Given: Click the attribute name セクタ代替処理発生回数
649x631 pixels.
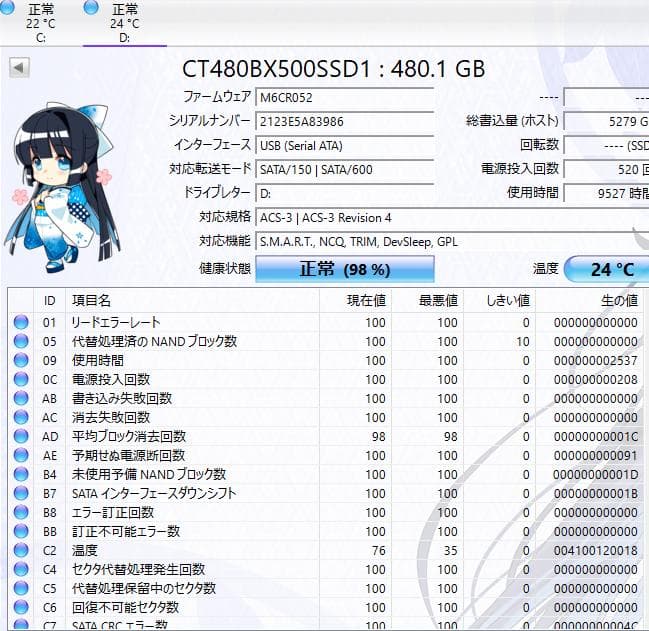Looking at the screenshot, I should [x=138, y=569].
